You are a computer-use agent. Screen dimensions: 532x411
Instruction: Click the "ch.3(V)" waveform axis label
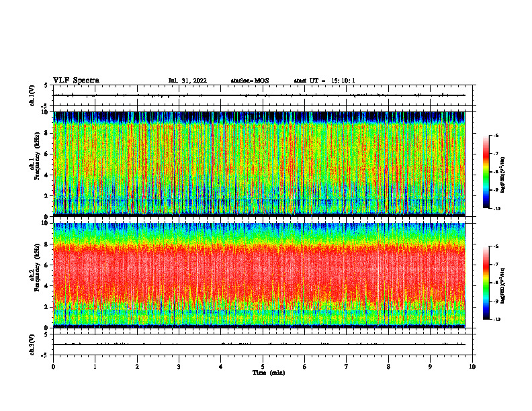(x=32, y=345)
